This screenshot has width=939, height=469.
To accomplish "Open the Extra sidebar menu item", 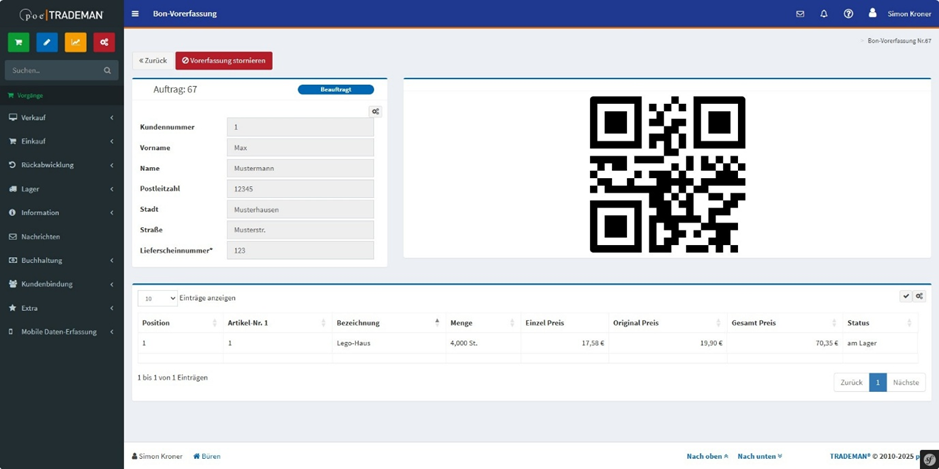I will pos(62,308).
